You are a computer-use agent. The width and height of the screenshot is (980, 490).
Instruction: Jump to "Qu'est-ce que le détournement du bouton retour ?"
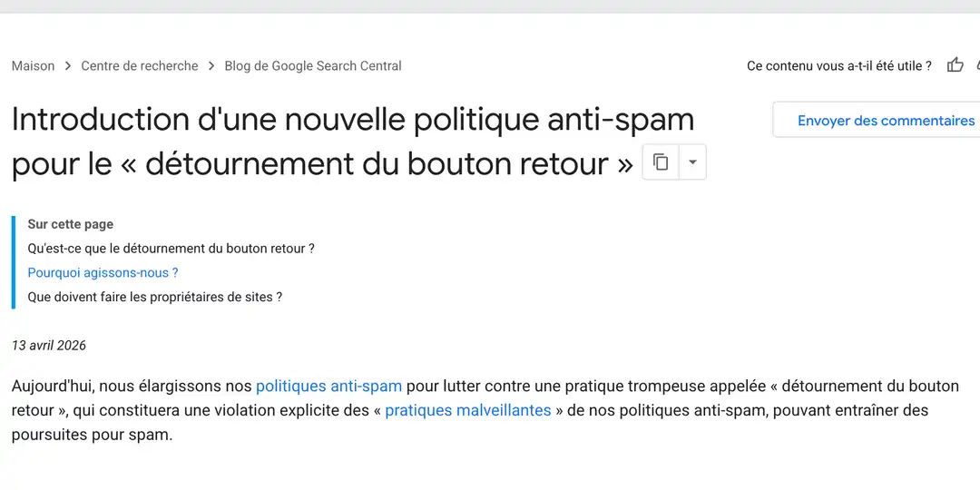[171, 248]
